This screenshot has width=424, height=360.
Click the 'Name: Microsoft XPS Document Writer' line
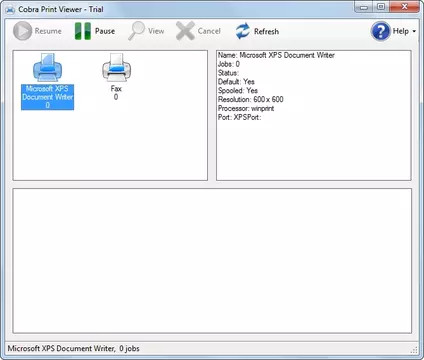[276, 55]
